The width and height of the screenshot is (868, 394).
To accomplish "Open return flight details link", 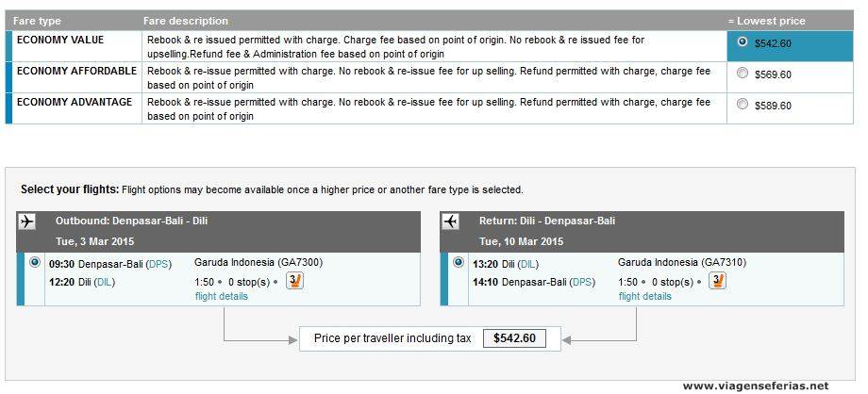I will tap(645, 296).
